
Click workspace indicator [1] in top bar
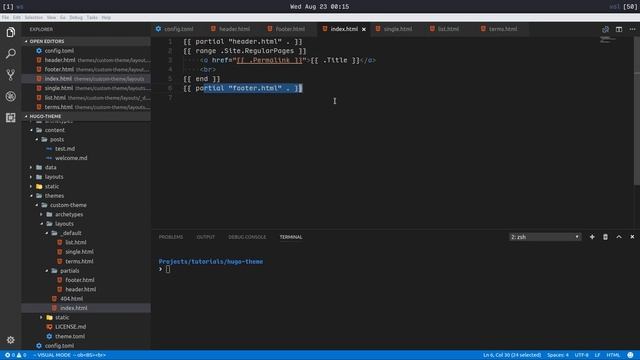tap(8, 7)
